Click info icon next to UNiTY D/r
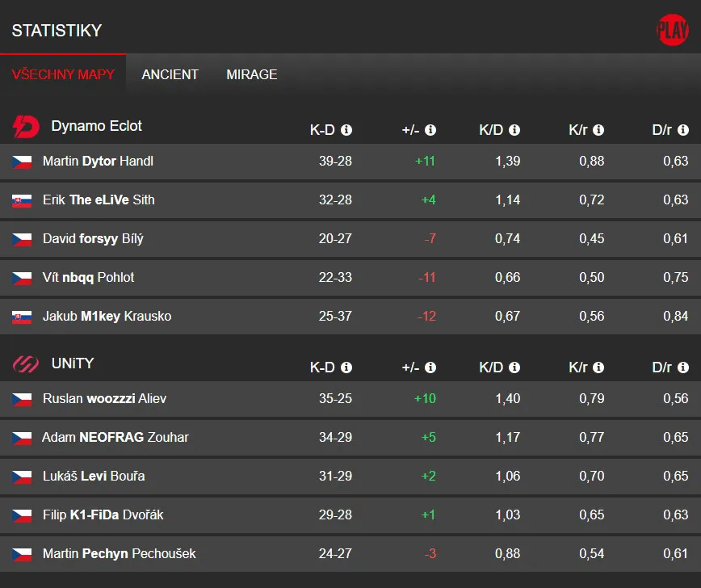701x588 pixels. click(682, 367)
